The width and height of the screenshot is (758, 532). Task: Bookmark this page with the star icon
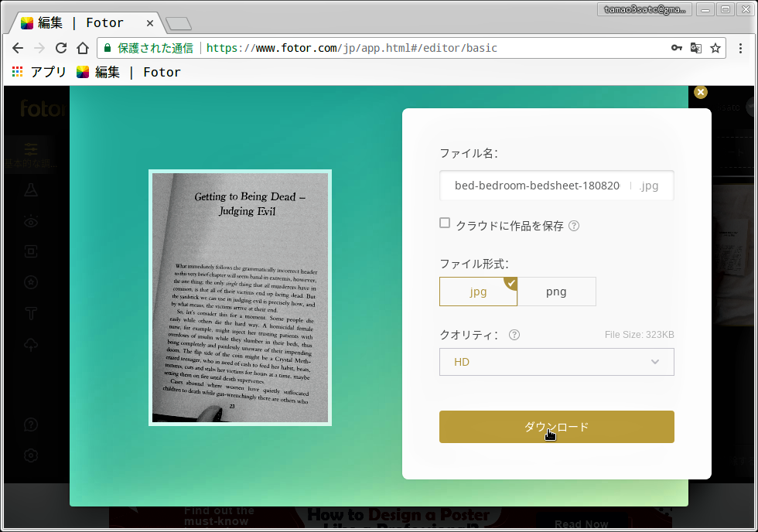coord(715,48)
